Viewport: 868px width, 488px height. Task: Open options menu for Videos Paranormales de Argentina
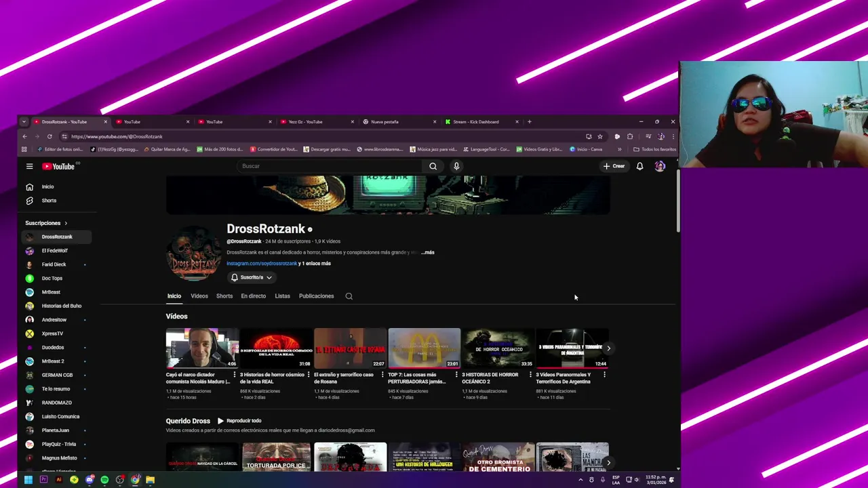pos(604,375)
